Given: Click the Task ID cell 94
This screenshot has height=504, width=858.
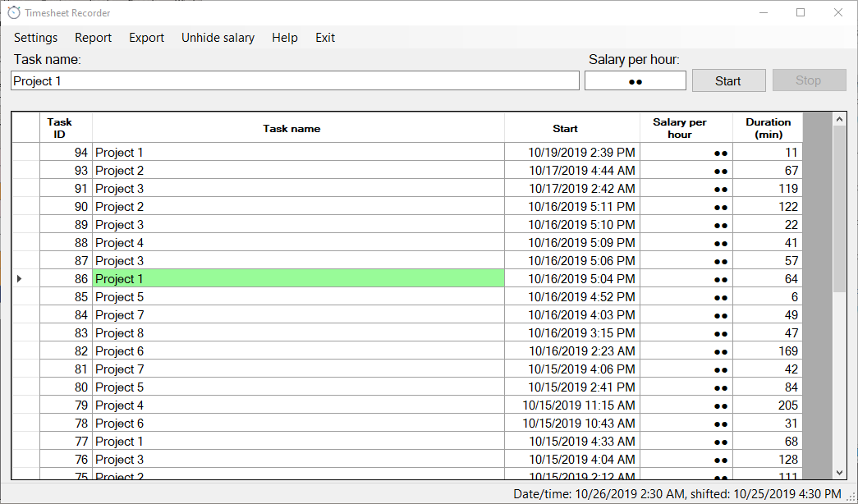Looking at the screenshot, I should (x=67, y=152).
